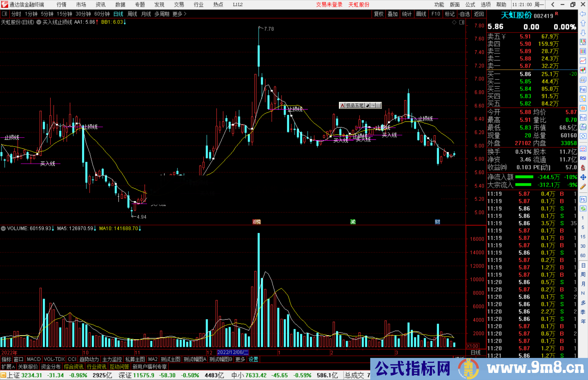The width and height of the screenshot is (588, 380).
Task: Expand the 扩展 panel at bottom left
Action: (8, 367)
